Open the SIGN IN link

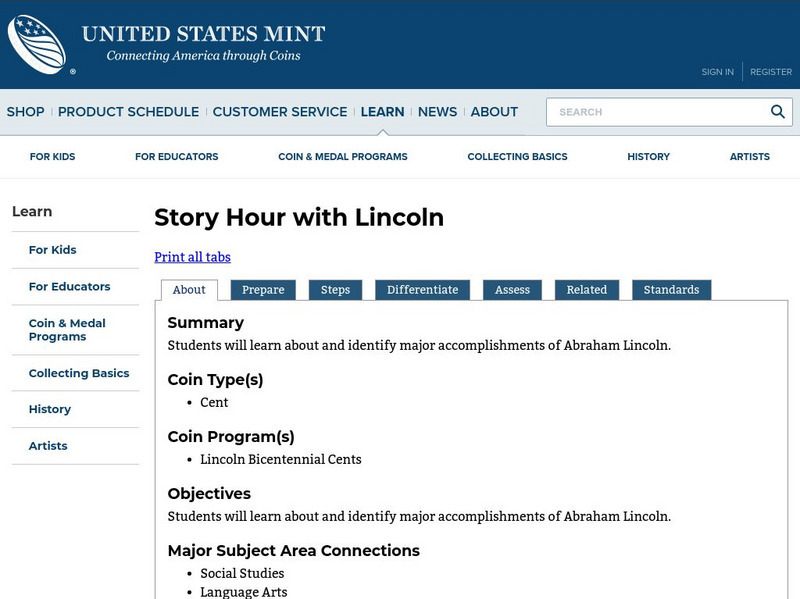[x=717, y=72]
